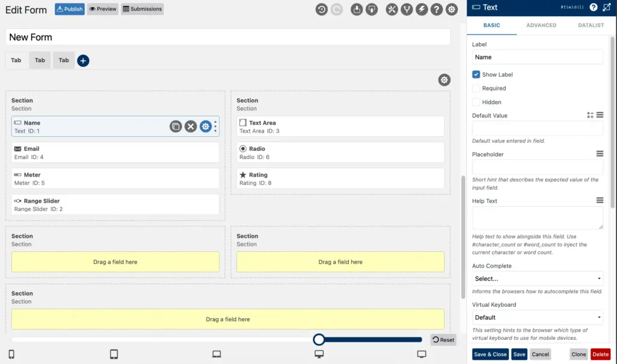Open the Name field settings gear icon
The height and width of the screenshot is (364, 617).
(x=205, y=127)
